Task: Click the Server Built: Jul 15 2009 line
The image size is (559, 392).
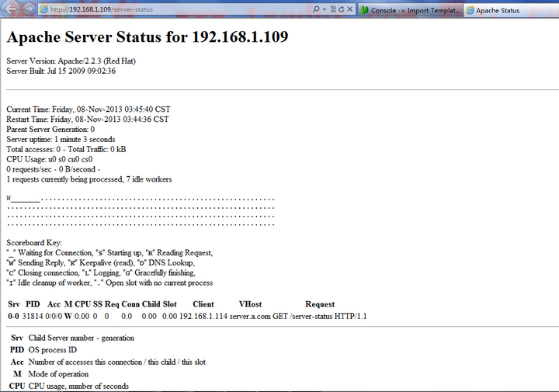Action: 61,71
